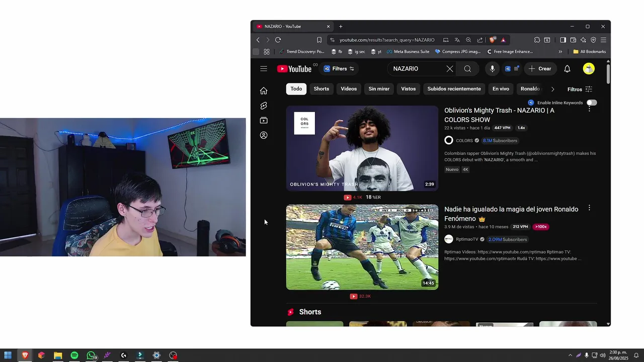Open the YouTube guide hamburger menu
644x362 pixels.
tap(264, 69)
